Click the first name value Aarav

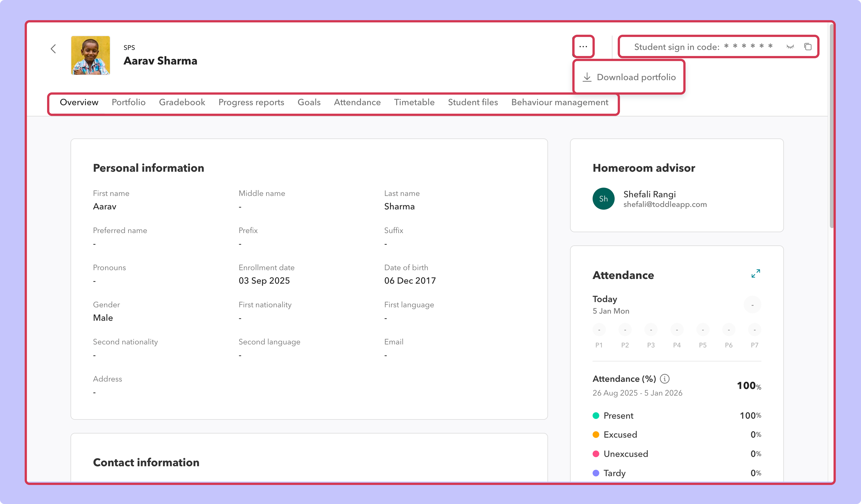pos(105,207)
